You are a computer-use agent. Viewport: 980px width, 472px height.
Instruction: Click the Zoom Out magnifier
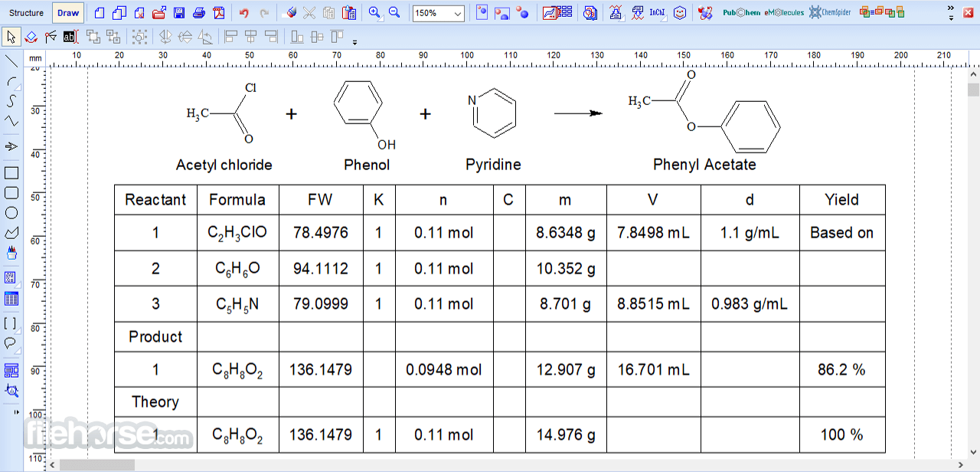click(x=394, y=13)
